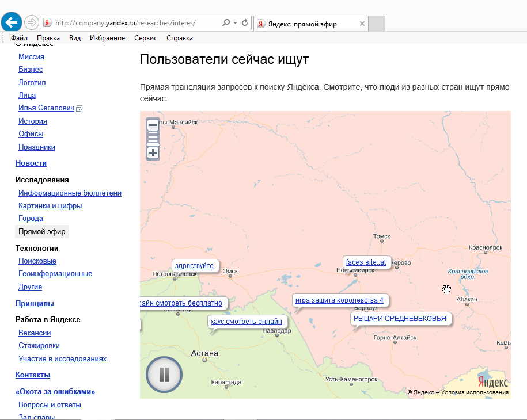Open Информационные бюллетени link
Image resolution: width=527 pixels, height=420 pixels.
click(70, 193)
